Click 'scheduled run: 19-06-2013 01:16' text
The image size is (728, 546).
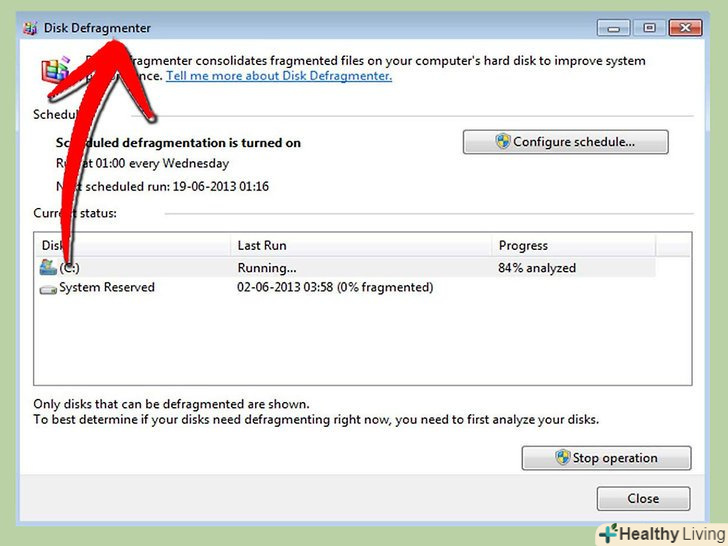tap(177, 187)
